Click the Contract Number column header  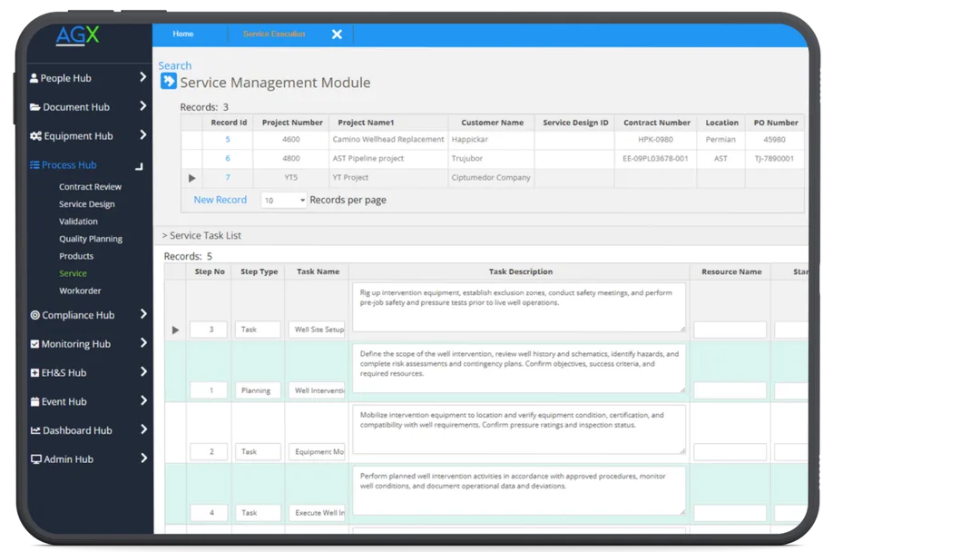(656, 123)
